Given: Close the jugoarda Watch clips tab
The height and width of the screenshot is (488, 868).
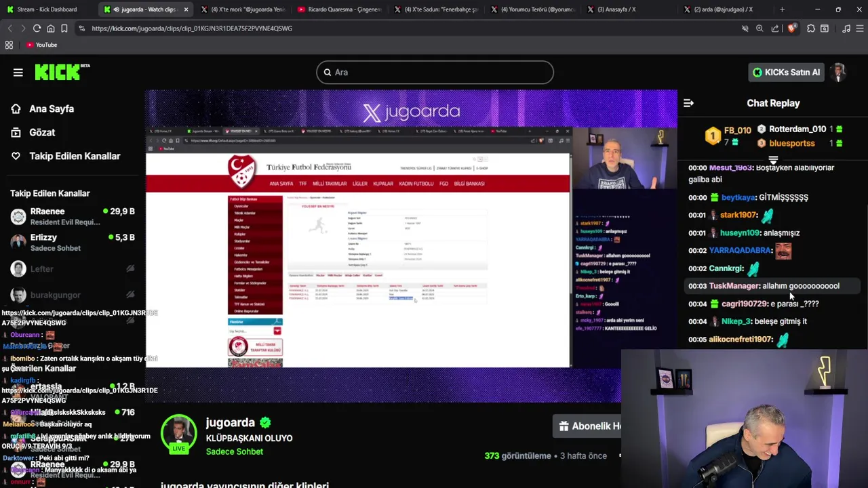Looking at the screenshot, I should [x=186, y=9].
